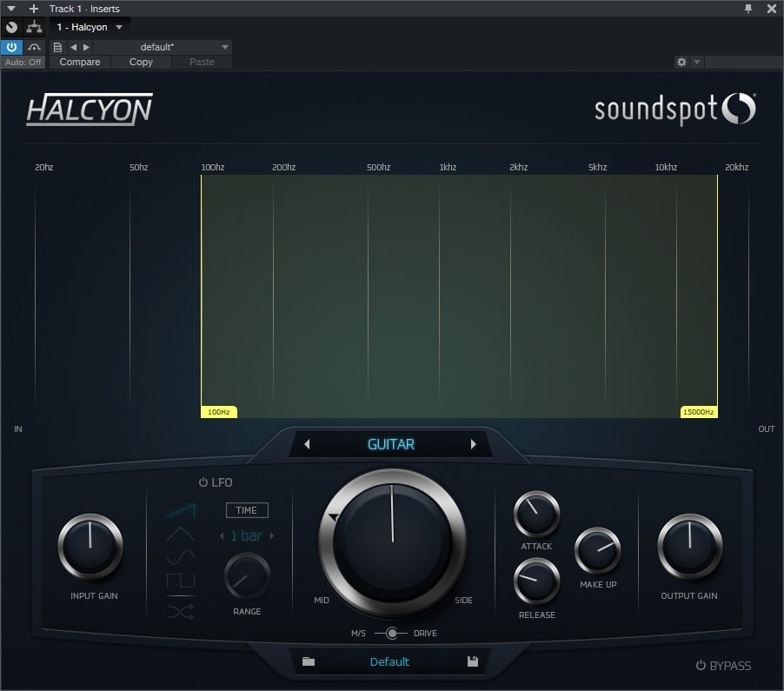This screenshot has height=691, width=784.
Task: Expand the dropdown arrow beside gear icon
Action: pos(697,62)
